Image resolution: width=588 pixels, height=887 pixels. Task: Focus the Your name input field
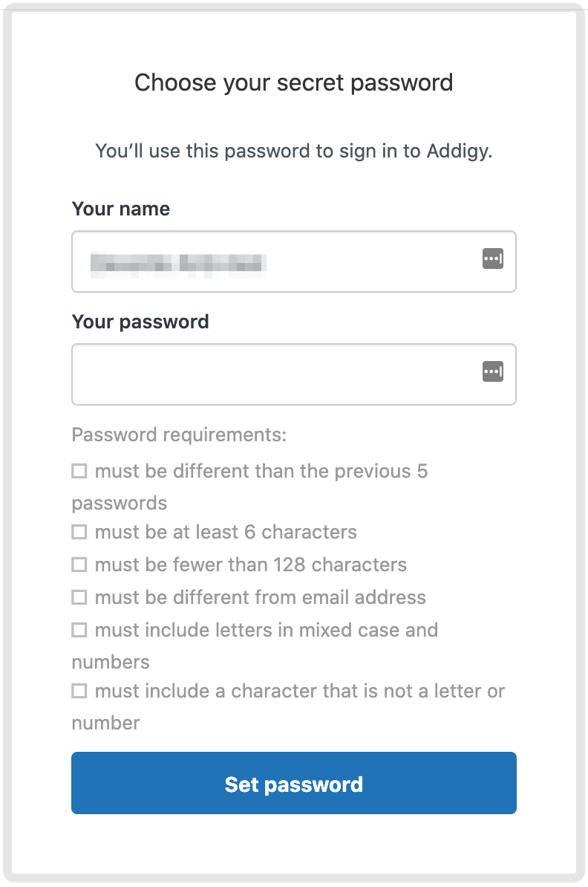pos(294,261)
